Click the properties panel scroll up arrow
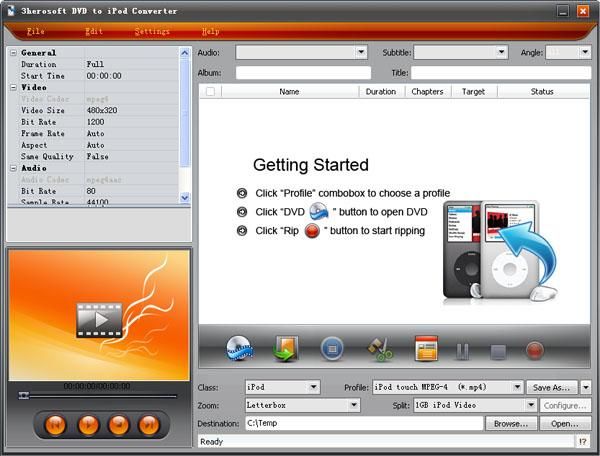The height and width of the screenshot is (456, 600). (x=184, y=53)
